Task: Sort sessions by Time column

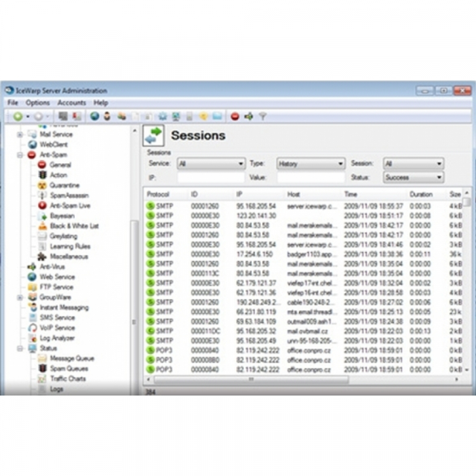Action: click(374, 194)
